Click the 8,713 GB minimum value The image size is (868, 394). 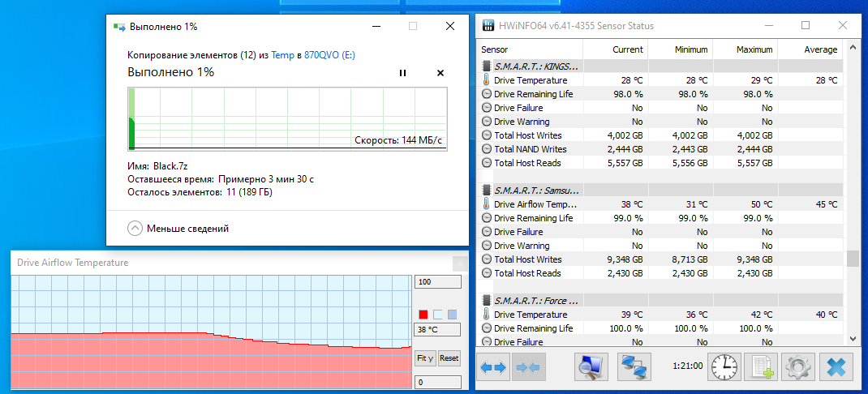coord(690,259)
